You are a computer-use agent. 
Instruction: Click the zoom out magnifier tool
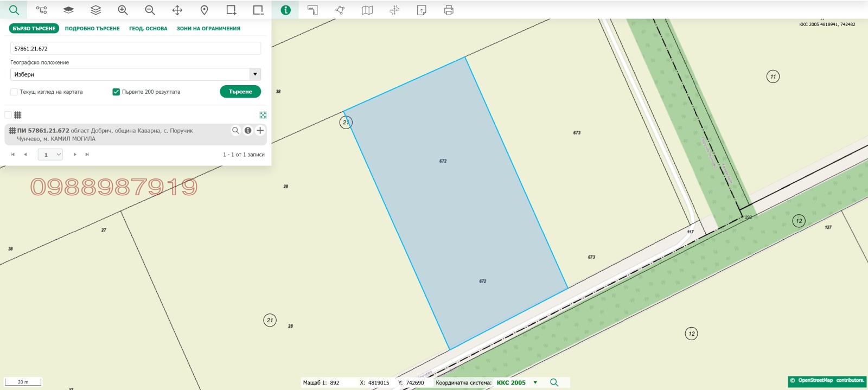[x=150, y=10]
